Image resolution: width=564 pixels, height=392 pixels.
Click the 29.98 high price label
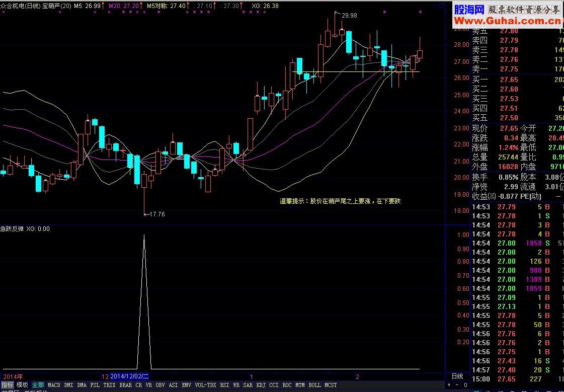tap(349, 16)
